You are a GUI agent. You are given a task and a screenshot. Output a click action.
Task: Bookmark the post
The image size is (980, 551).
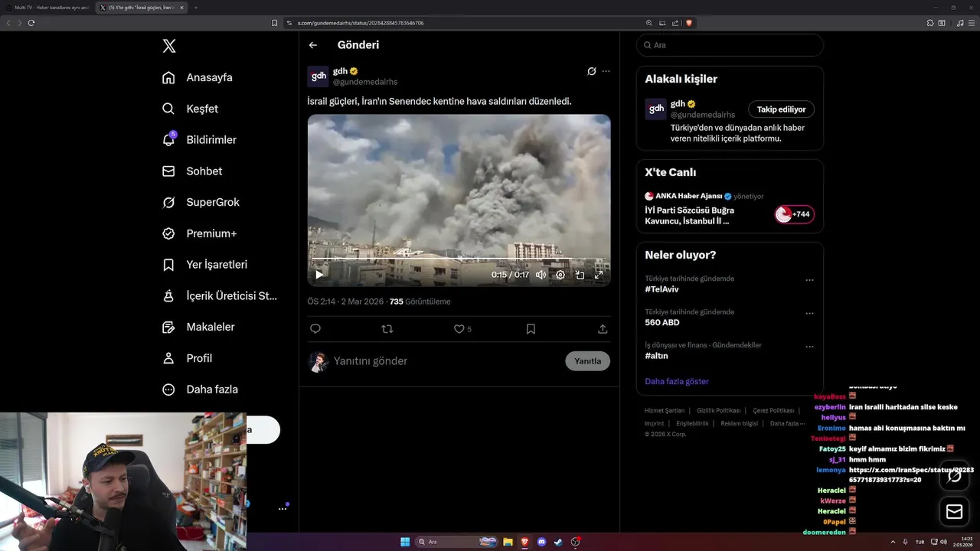point(531,329)
